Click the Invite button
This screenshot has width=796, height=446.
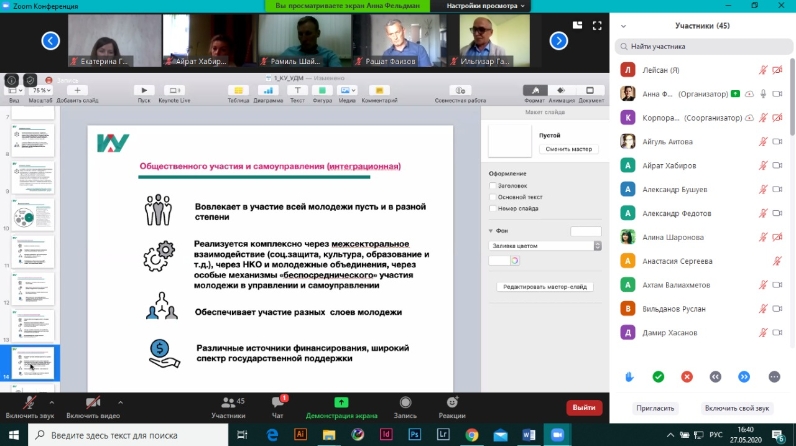click(x=655, y=408)
